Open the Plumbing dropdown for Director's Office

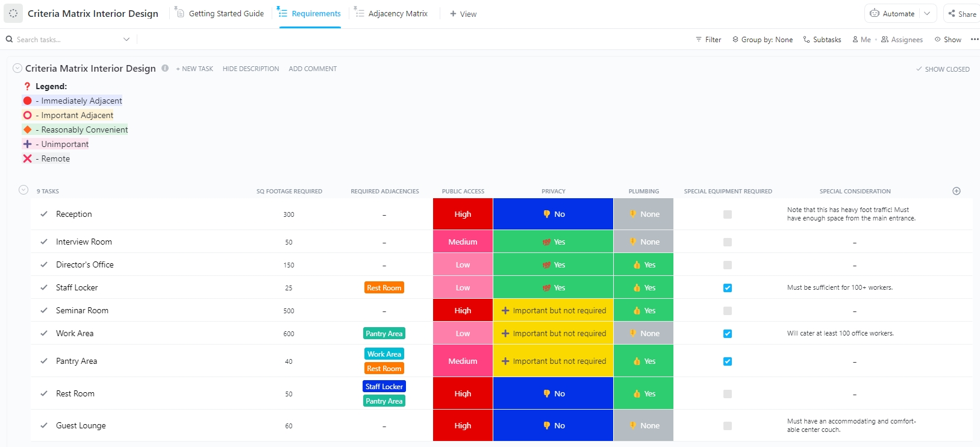tap(643, 264)
